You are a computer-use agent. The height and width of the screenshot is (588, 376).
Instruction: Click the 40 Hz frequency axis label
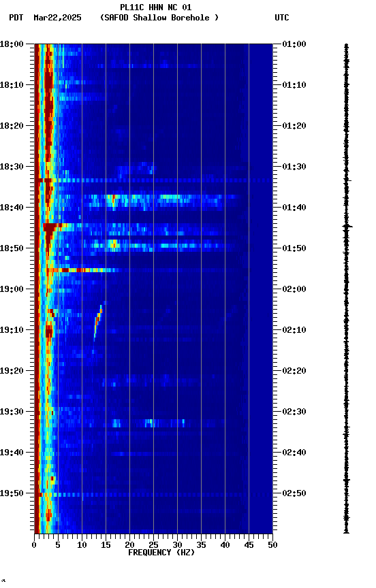[x=225, y=545]
